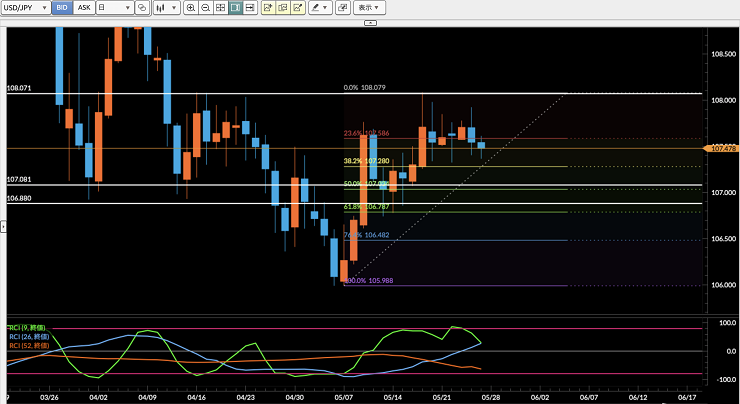
Task: Open the daily (日) timeframe dropdown
Action: coord(115,8)
